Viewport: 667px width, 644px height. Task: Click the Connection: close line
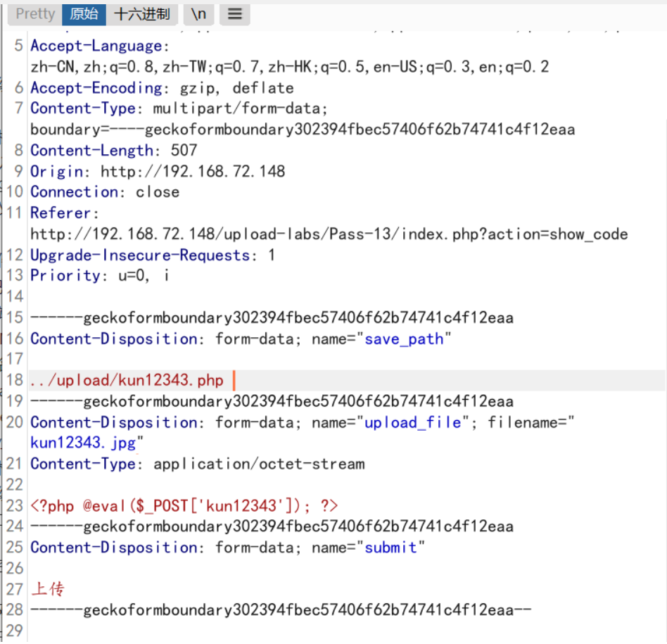point(105,192)
